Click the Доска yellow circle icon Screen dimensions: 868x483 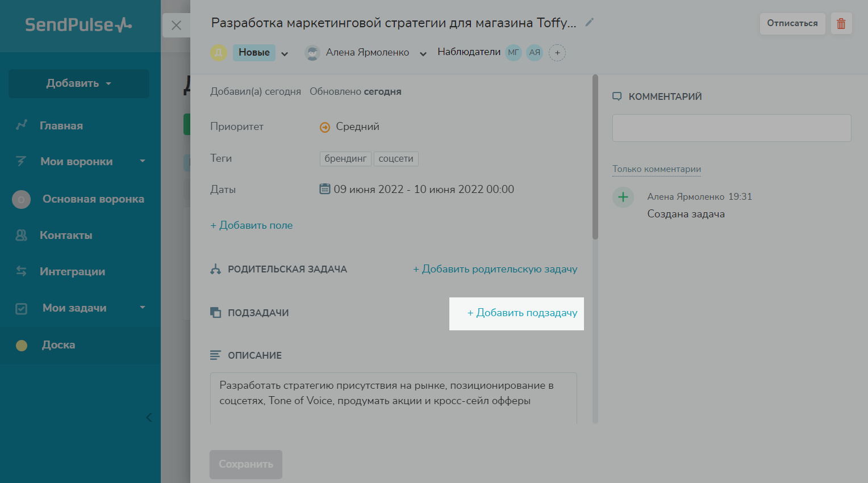22,345
